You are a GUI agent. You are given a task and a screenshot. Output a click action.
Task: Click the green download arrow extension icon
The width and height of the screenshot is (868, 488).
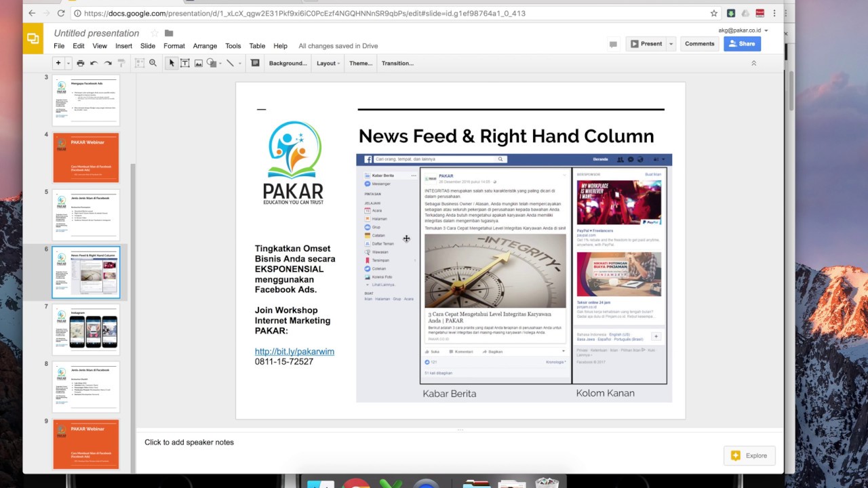click(x=731, y=13)
